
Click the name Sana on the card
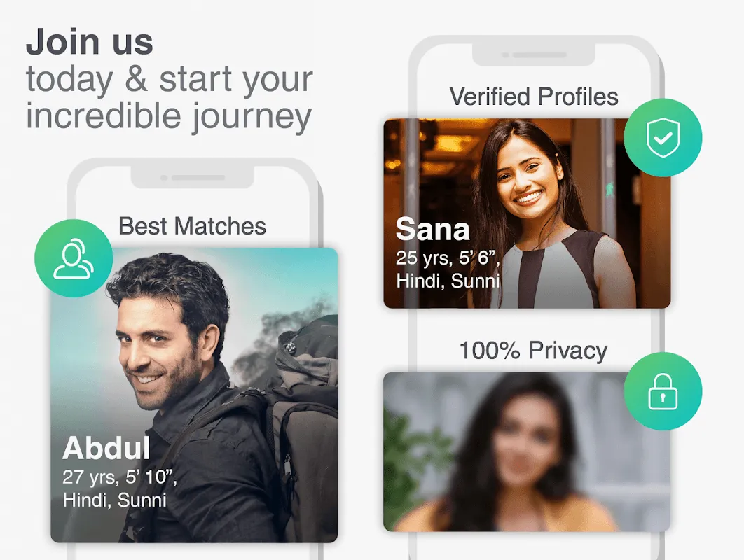(x=432, y=229)
